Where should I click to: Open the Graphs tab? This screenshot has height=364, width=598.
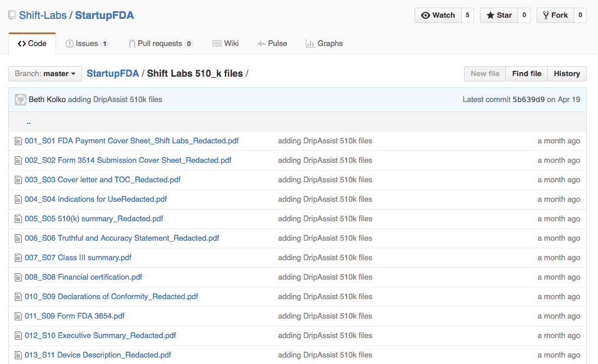click(x=324, y=44)
